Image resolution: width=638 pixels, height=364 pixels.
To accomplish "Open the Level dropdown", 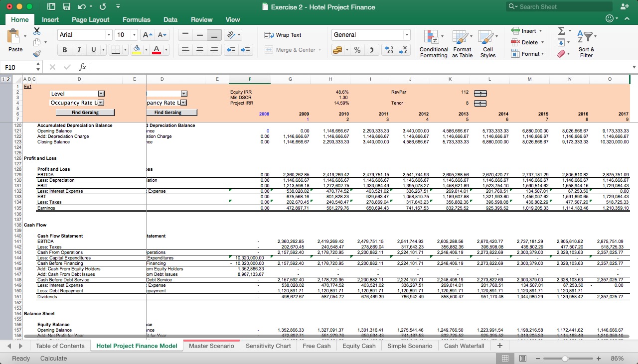I will [x=102, y=93].
